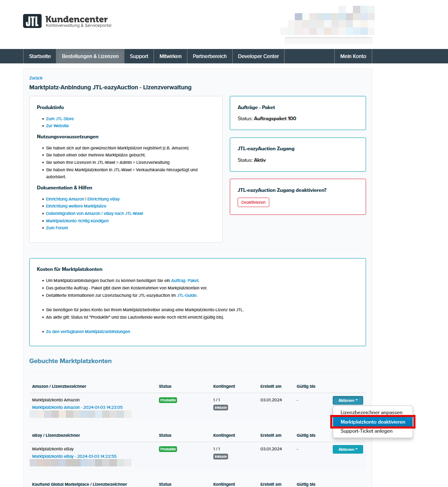This screenshot has width=448, height=487.
Task: Open the JTL-Guide link
Action: click(x=187, y=295)
